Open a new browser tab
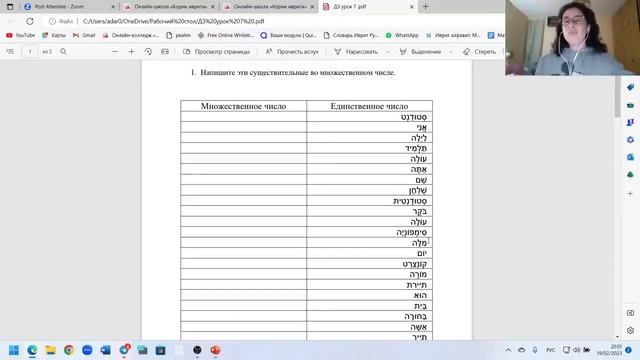Viewport: 640px width, 360px height. (425, 7)
